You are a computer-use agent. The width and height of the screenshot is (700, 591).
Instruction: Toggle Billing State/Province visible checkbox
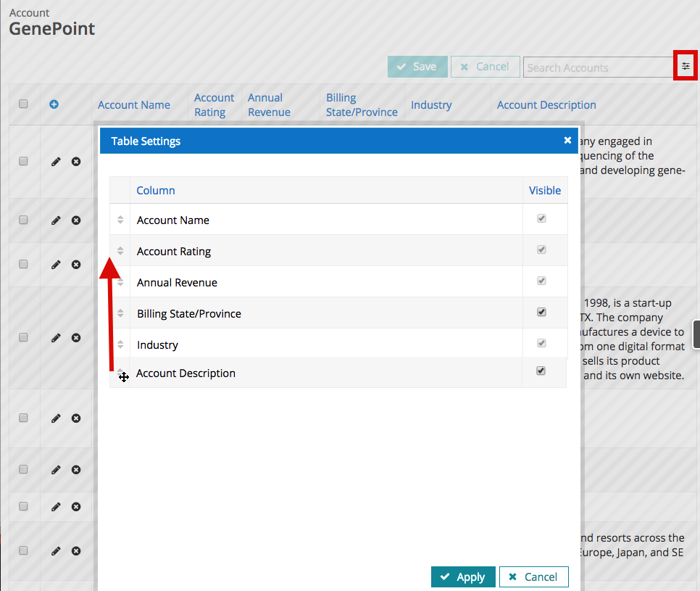coord(541,313)
